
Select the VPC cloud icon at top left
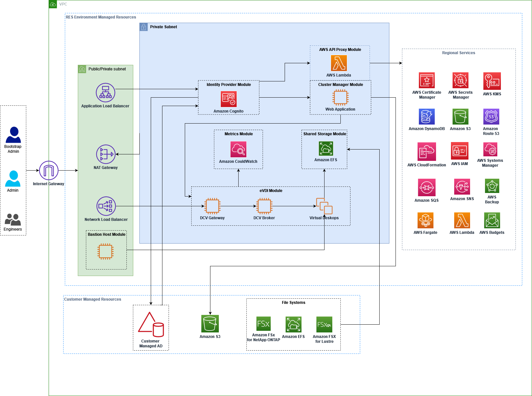[x=53, y=4]
